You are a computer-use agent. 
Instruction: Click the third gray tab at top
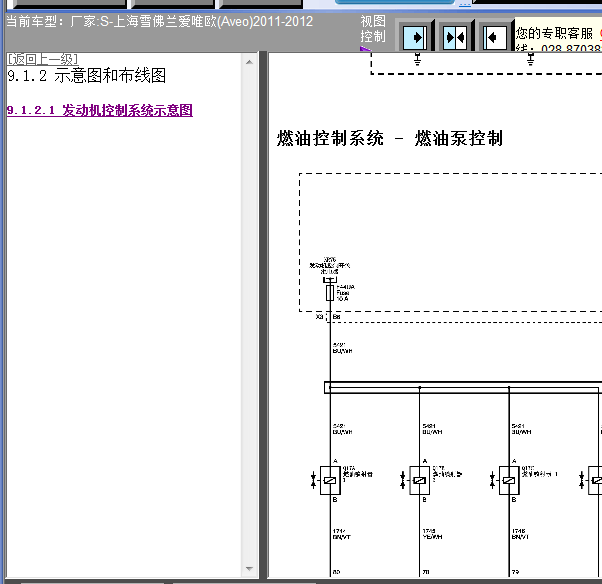[261, 4]
